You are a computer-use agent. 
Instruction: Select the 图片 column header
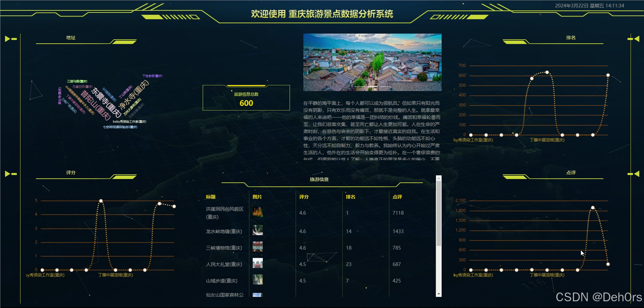click(257, 197)
